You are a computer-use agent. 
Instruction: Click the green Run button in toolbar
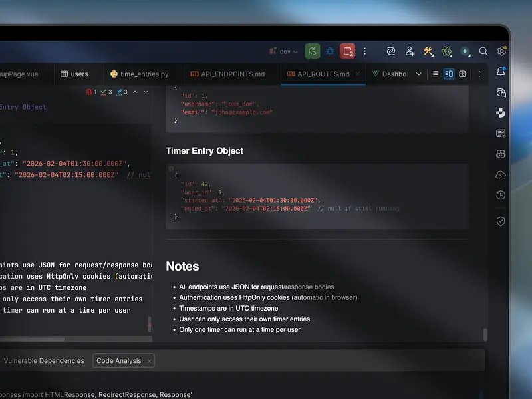[x=313, y=51]
